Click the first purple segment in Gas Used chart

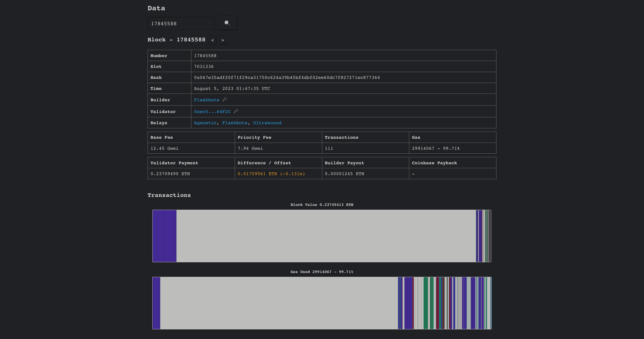point(156,303)
